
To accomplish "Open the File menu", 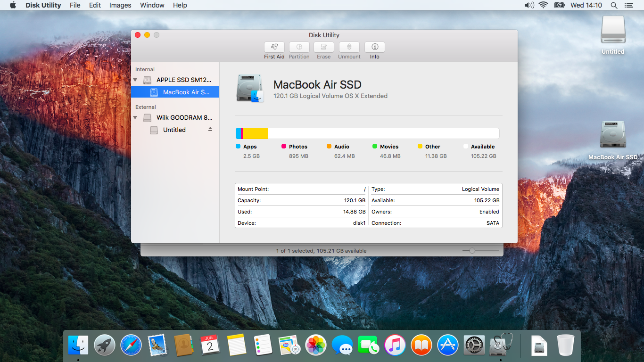I will [x=75, y=5].
